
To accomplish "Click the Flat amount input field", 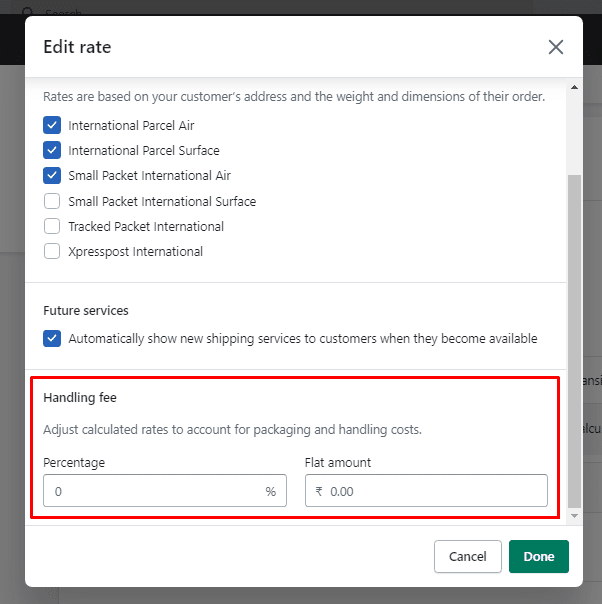I will (435, 491).
